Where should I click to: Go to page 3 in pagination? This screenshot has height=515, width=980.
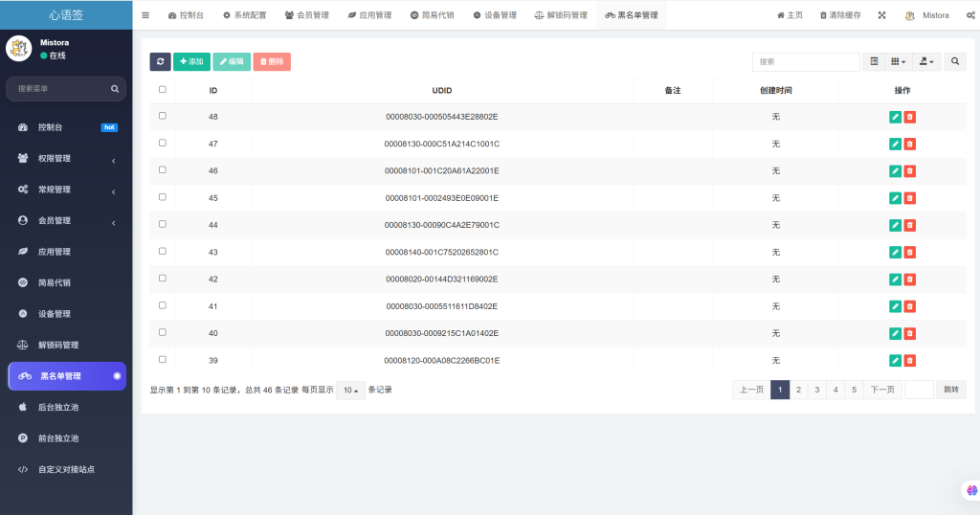tap(817, 390)
